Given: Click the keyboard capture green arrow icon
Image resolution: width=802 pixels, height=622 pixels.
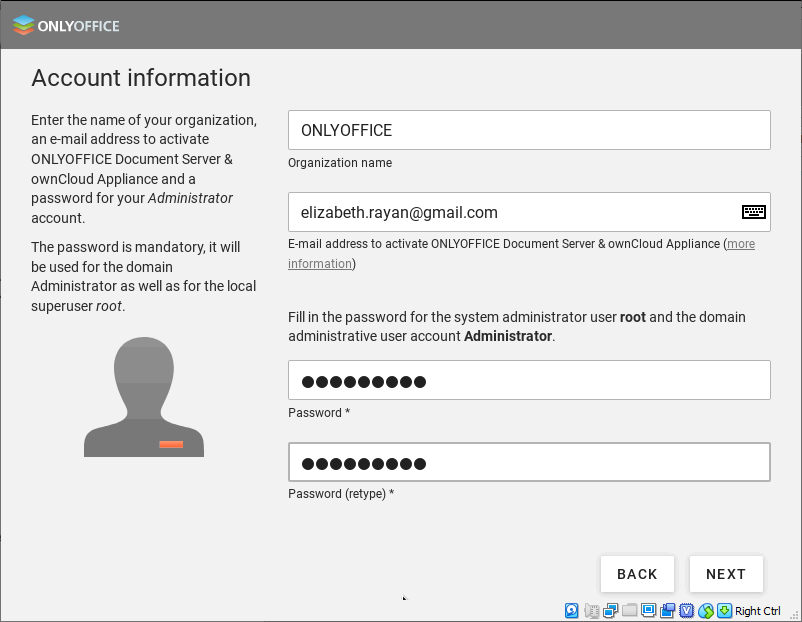Looking at the screenshot, I should tap(724, 611).
